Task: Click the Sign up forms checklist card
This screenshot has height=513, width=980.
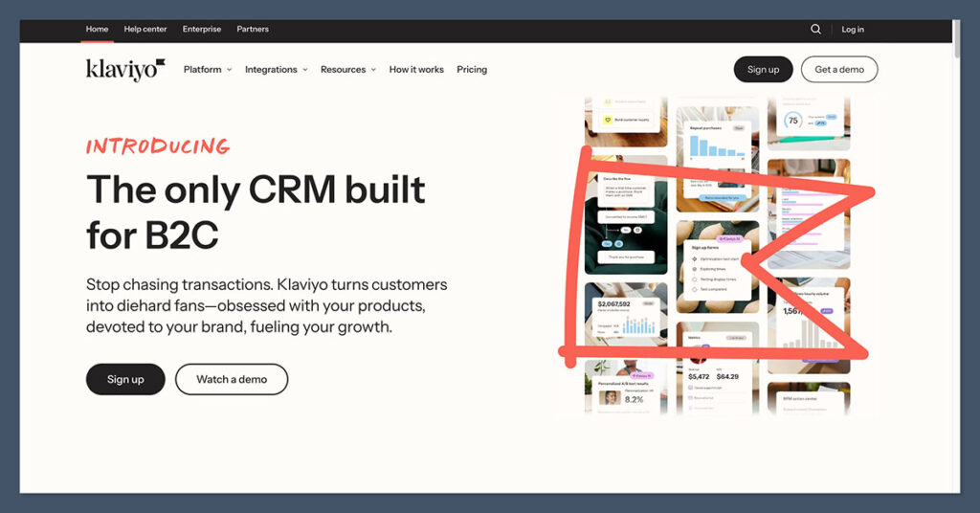Action: pyautogui.click(x=717, y=270)
